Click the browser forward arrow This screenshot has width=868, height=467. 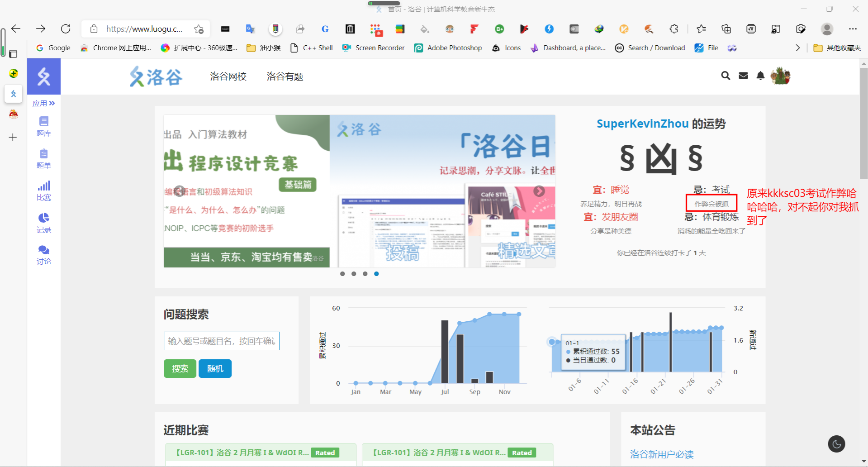coord(41,29)
